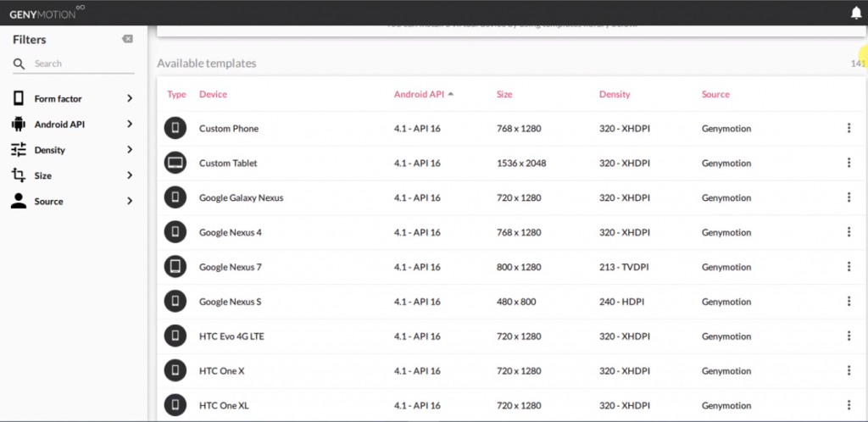Select the Custom Phone template name
The width and height of the screenshot is (868, 422).
pyautogui.click(x=229, y=128)
